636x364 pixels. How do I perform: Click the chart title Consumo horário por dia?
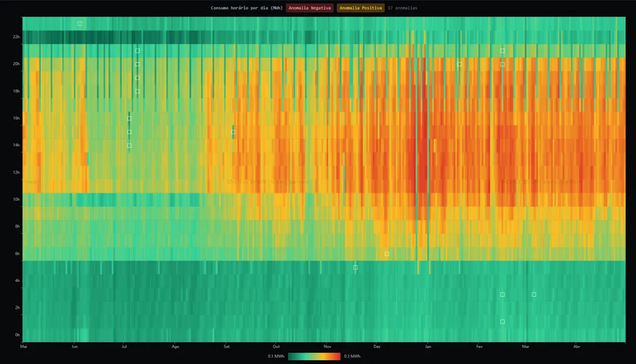[x=246, y=8]
